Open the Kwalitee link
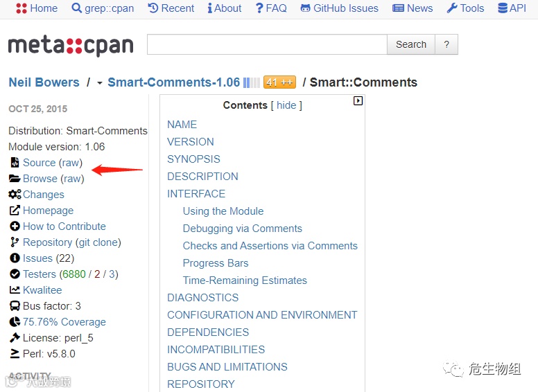538x392 pixels. pos(42,290)
